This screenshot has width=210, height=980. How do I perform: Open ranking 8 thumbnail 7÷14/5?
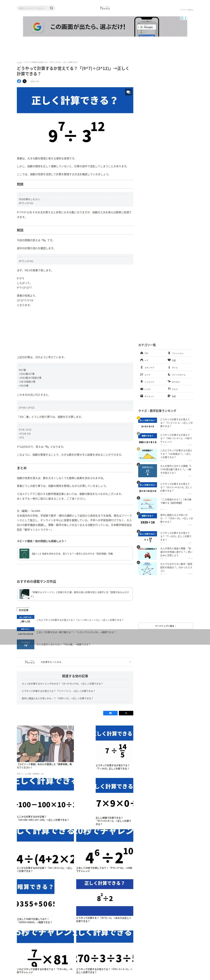(x=148, y=538)
